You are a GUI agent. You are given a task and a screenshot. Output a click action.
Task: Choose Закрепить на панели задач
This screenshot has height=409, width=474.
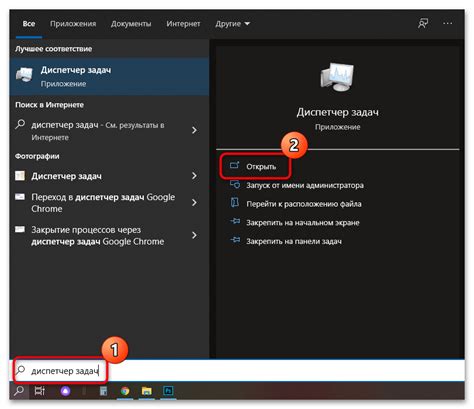(x=294, y=241)
